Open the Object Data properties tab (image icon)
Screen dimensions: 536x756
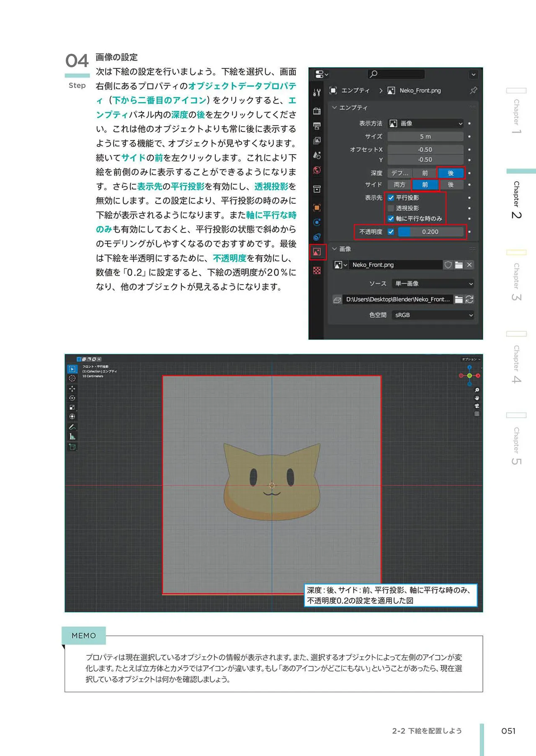317,252
